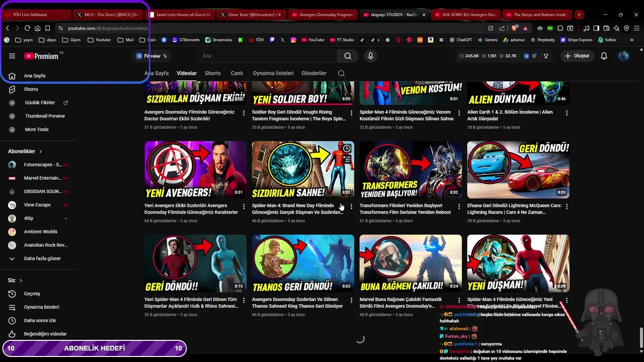Select the Videolar channel tab

[x=187, y=73]
